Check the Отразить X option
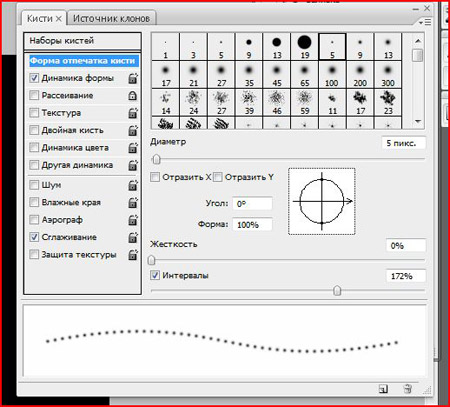The image size is (450, 407). coord(155,177)
